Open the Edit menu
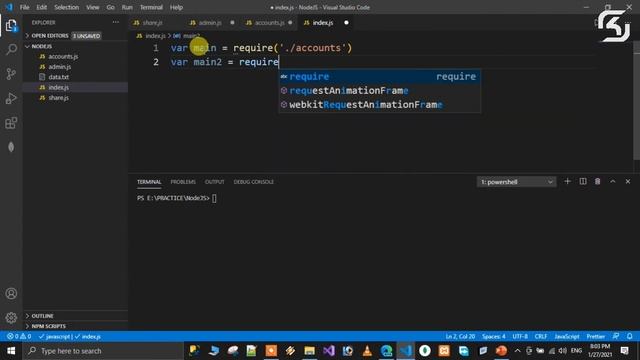 pyautogui.click(x=42, y=7)
